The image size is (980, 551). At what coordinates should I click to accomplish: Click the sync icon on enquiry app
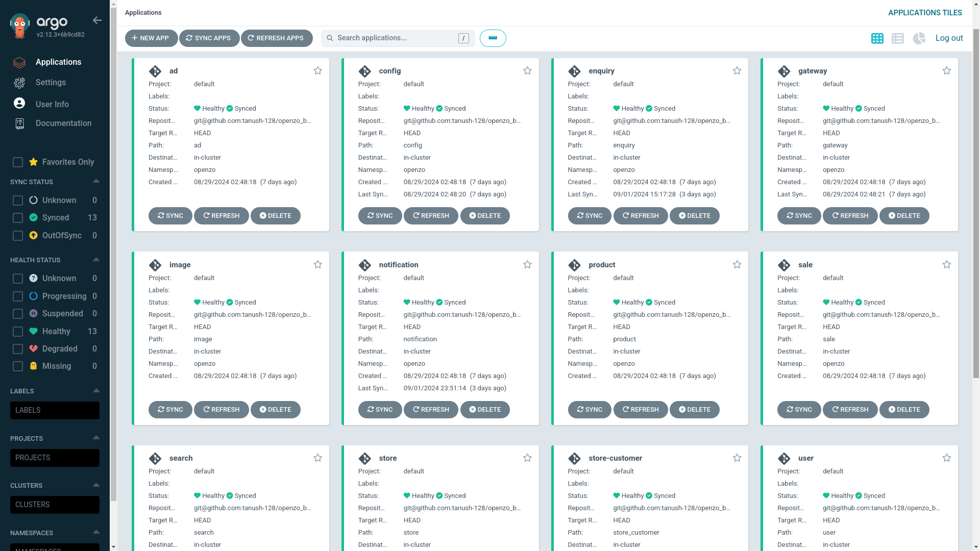click(589, 215)
